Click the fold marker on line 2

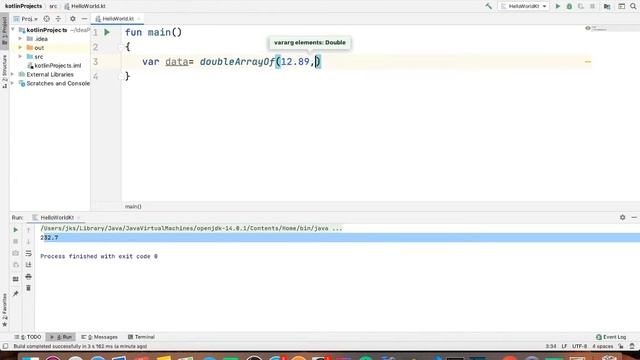121,47
